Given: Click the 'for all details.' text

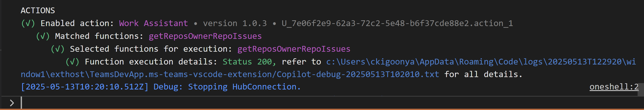Looking at the screenshot, I should pos(483,74).
